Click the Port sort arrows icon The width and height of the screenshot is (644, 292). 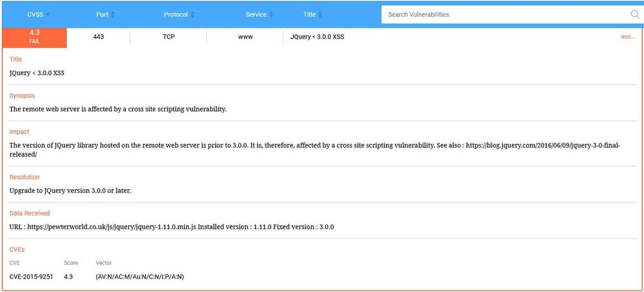pos(113,15)
